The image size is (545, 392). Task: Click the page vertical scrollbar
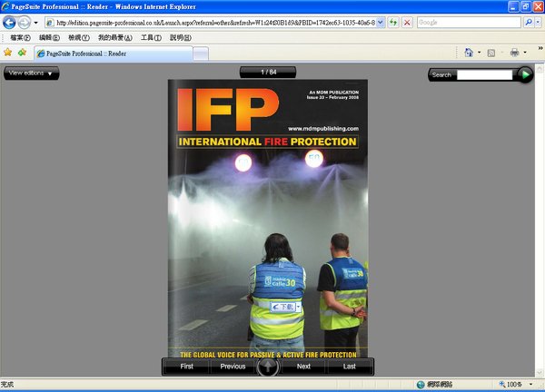click(540, 220)
